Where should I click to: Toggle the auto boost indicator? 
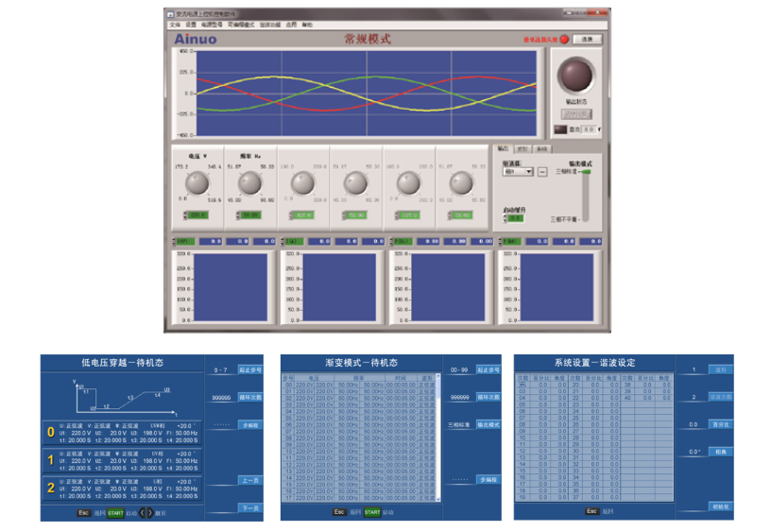(x=515, y=218)
